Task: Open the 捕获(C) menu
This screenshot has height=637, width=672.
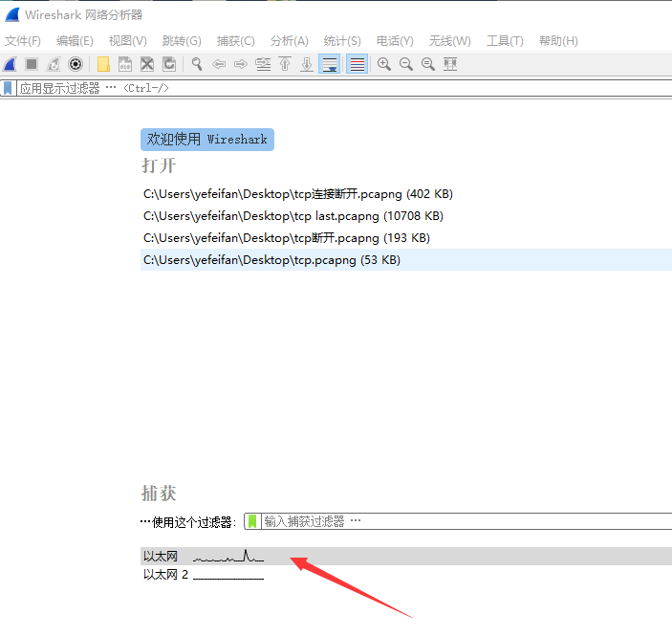Action: [x=236, y=41]
